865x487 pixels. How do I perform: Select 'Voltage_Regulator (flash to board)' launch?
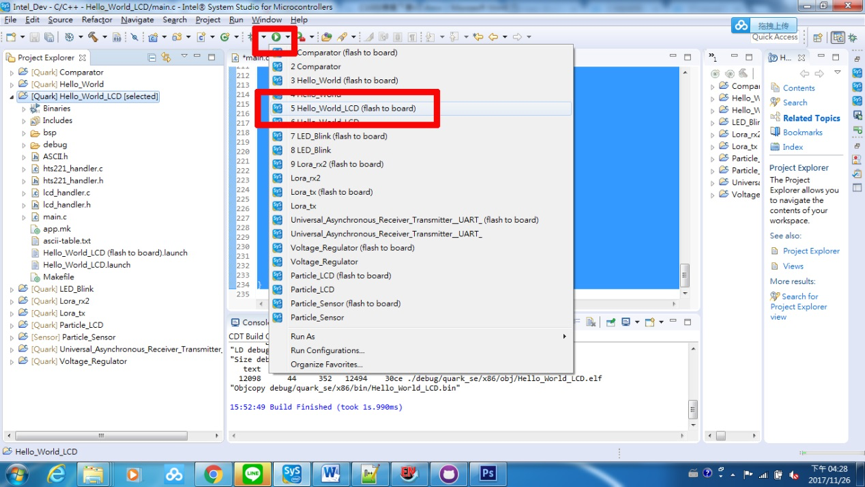click(x=421, y=248)
